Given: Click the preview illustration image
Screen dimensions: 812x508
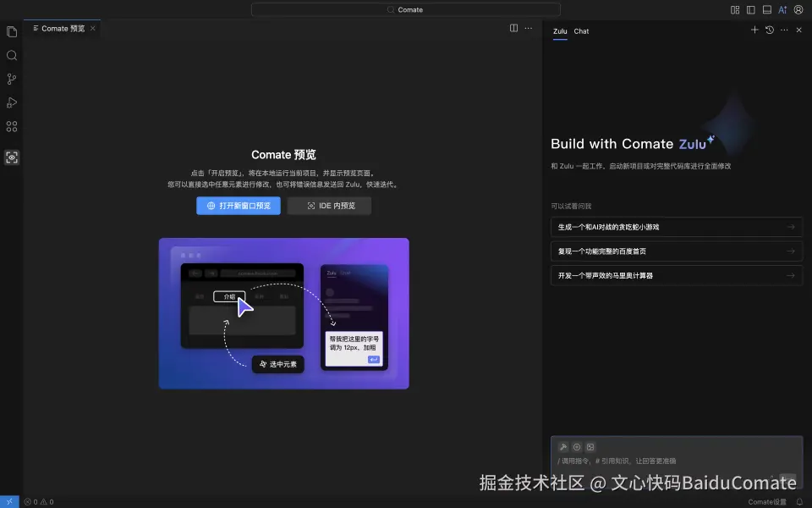Looking at the screenshot, I should pyautogui.click(x=284, y=313).
